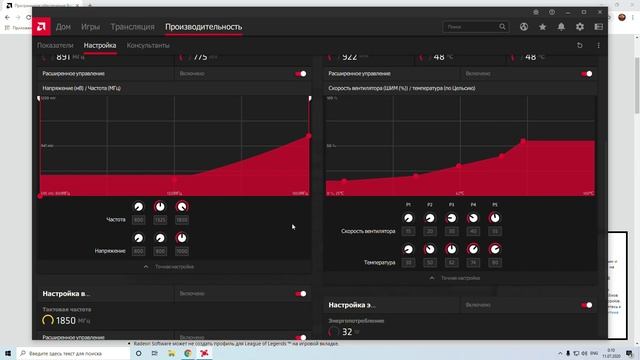Viewport: 640px width, 360px height.
Task: Click Windows taskbar search box
Action: pos(73,353)
